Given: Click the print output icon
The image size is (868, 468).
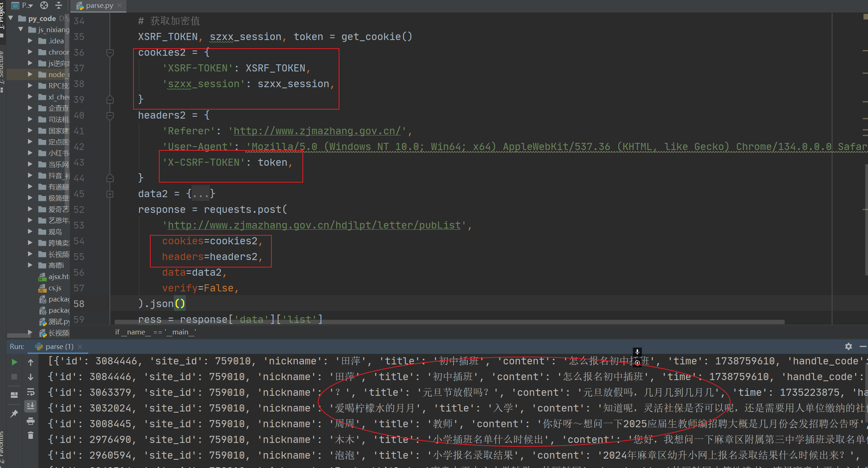Looking at the screenshot, I should (31, 421).
